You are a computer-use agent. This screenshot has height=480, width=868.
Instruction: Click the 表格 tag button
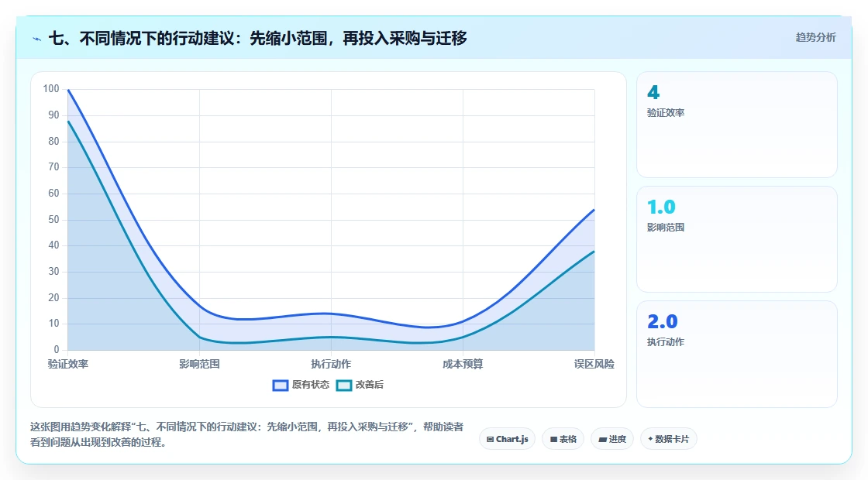[563, 439]
